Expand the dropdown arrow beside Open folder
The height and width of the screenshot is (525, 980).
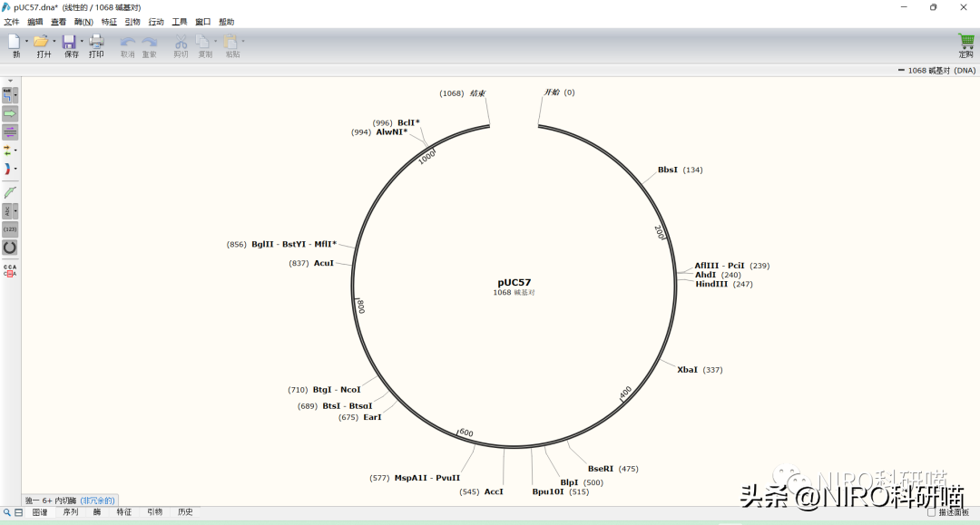(54, 41)
